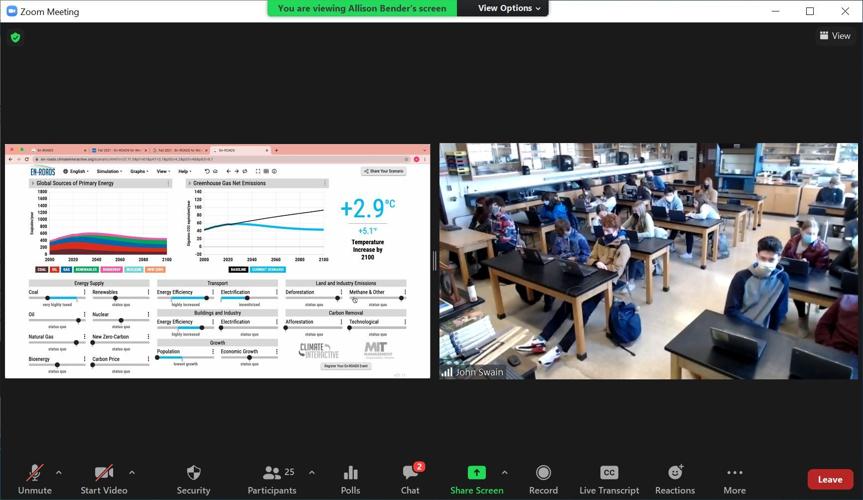Screen dimensions: 863x500
Task: Open the Reactions smiley menu
Action: pyautogui.click(x=675, y=479)
